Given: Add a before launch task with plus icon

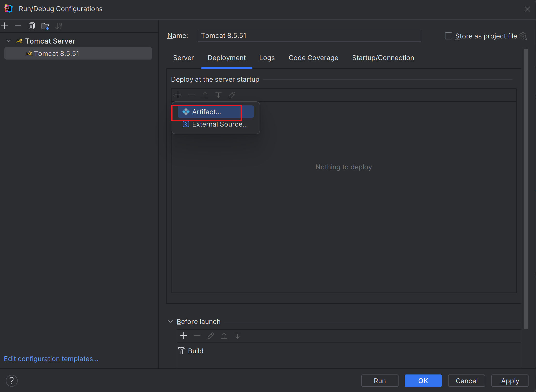Looking at the screenshot, I should coord(184,336).
